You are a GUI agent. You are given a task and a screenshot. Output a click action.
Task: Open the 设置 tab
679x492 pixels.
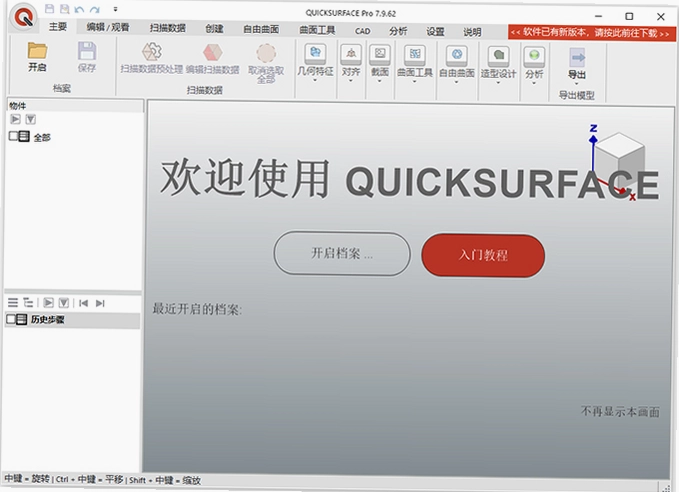[435, 32]
